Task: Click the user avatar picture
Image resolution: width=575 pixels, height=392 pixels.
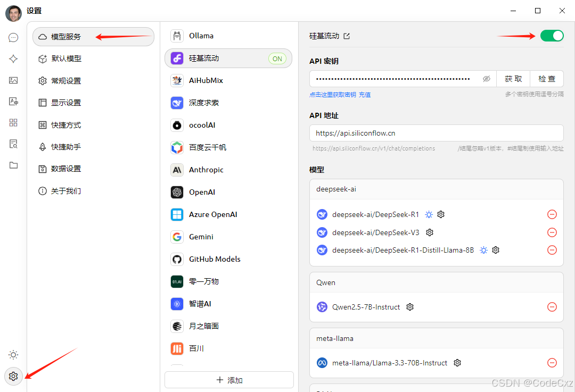Action: 13,13
